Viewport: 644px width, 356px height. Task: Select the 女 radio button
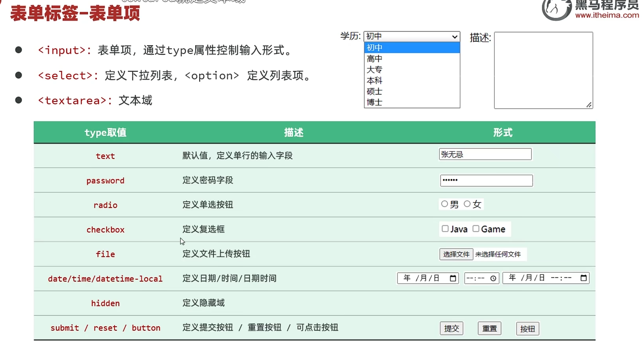point(467,204)
